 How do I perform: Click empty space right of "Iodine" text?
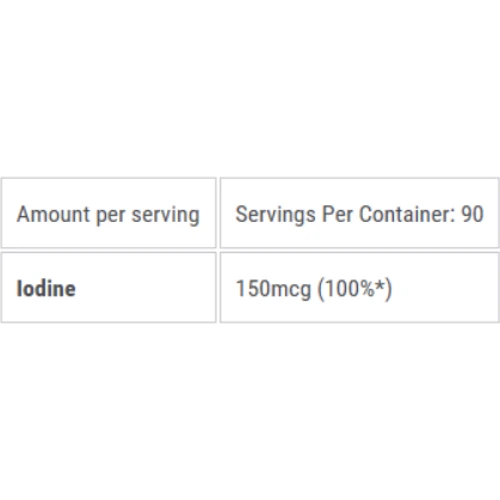pos(145,287)
